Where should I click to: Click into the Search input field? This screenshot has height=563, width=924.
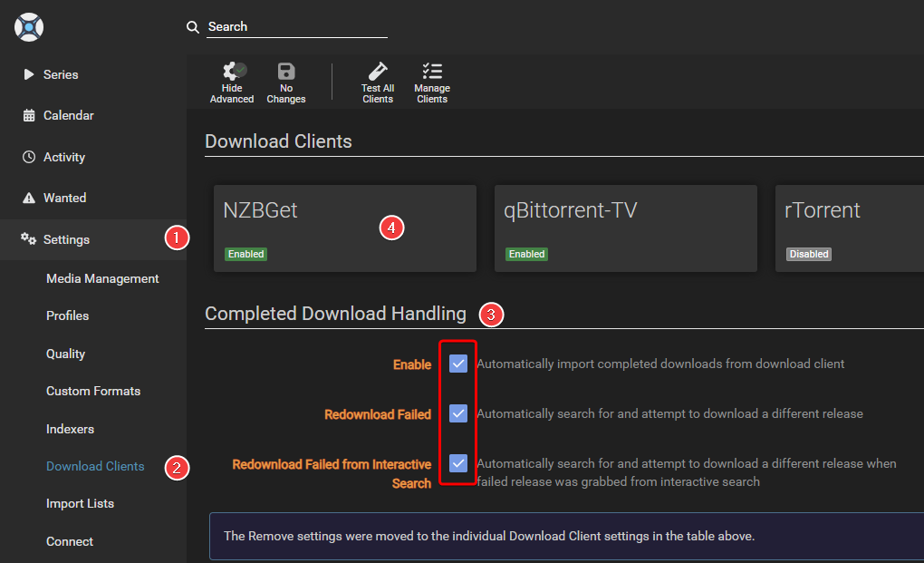[x=296, y=27]
